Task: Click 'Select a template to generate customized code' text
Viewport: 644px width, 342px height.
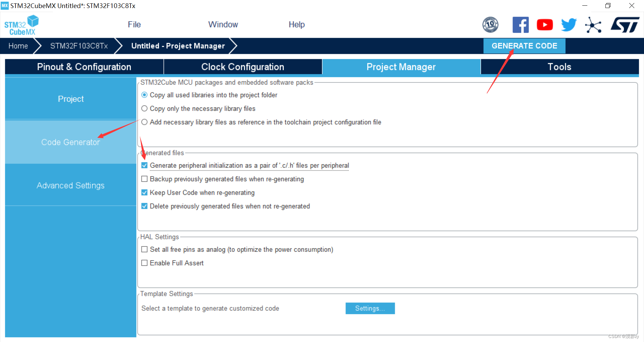Action: (210, 308)
